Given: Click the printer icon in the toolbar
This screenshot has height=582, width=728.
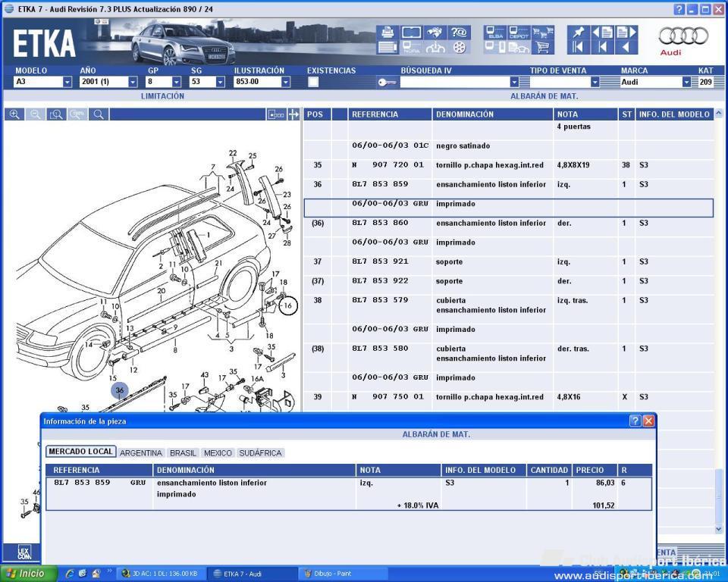Looking at the screenshot, I should (388, 32).
